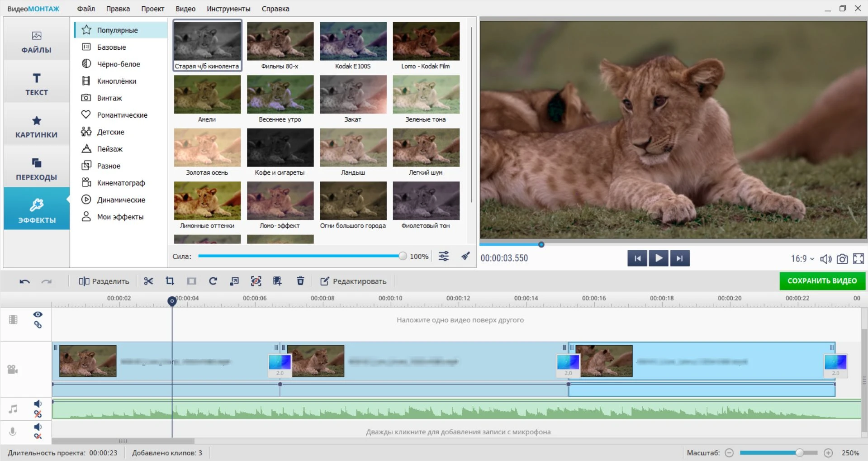Open the Инструменты menu
868x461 pixels.
click(x=228, y=9)
